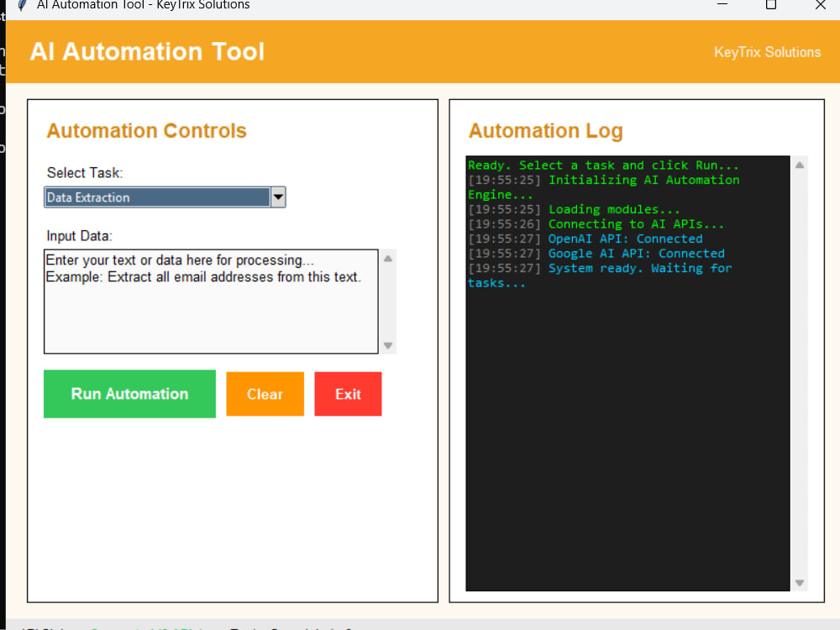Click the orange Clear button

click(x=265, y=394)
